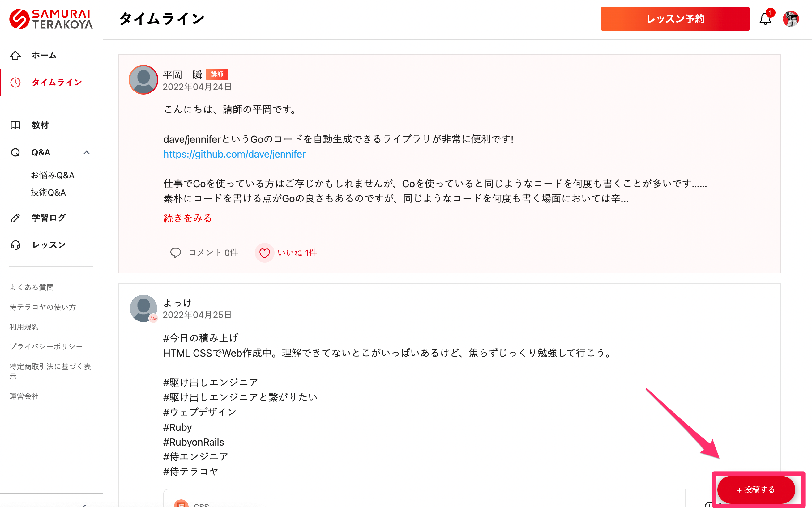The image size is (812, 521).
Task: Click the book icon for 教材
Action: pos(15,125)
